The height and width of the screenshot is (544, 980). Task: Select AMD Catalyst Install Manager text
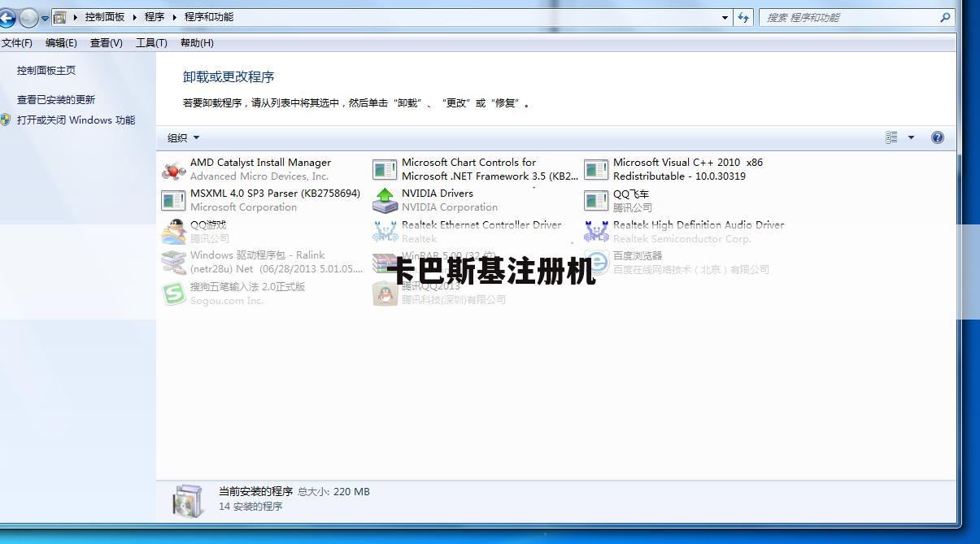point(260,163)
